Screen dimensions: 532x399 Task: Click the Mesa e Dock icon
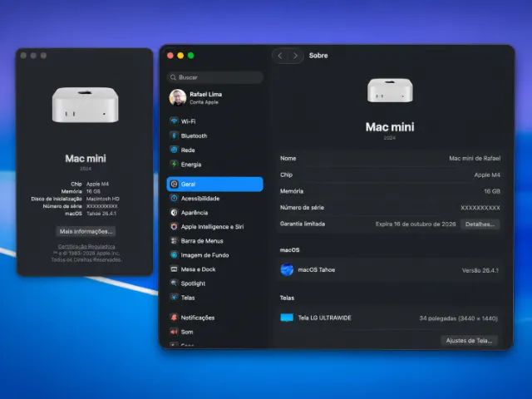174,269
